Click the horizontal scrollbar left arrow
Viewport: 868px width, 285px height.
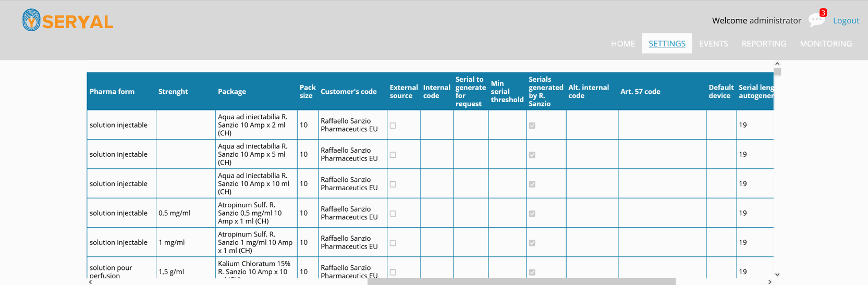(90, 282)
